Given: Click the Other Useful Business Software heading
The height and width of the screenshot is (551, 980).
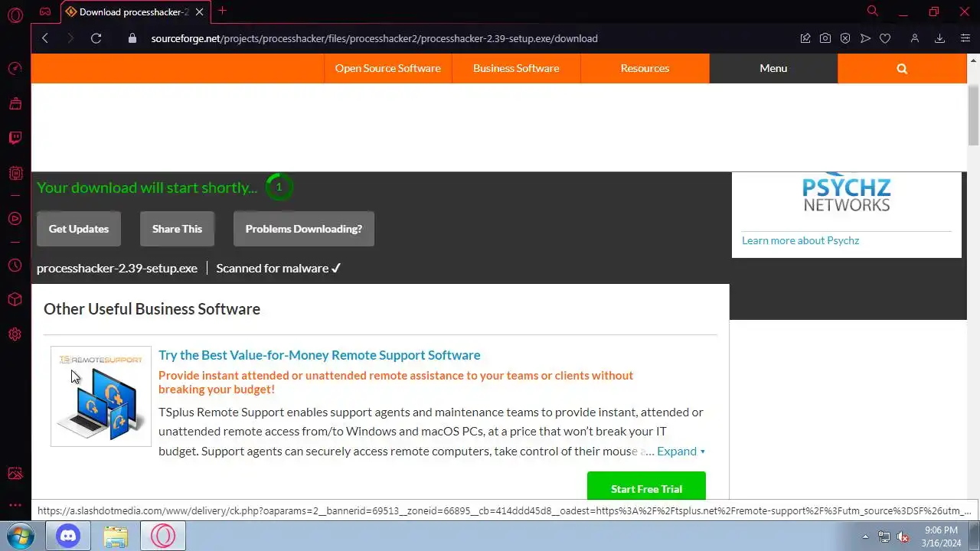Looking at the screenshot, I should pos(152,309).
